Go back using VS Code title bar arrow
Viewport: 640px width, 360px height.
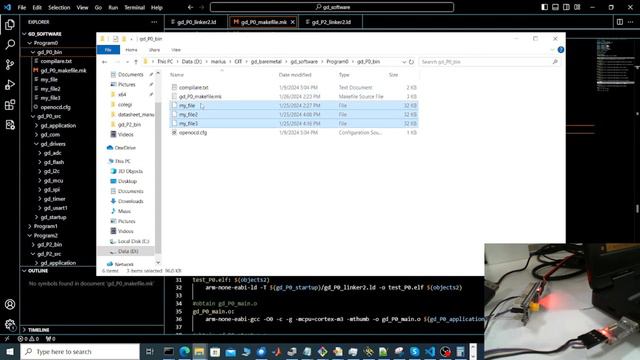191,7
